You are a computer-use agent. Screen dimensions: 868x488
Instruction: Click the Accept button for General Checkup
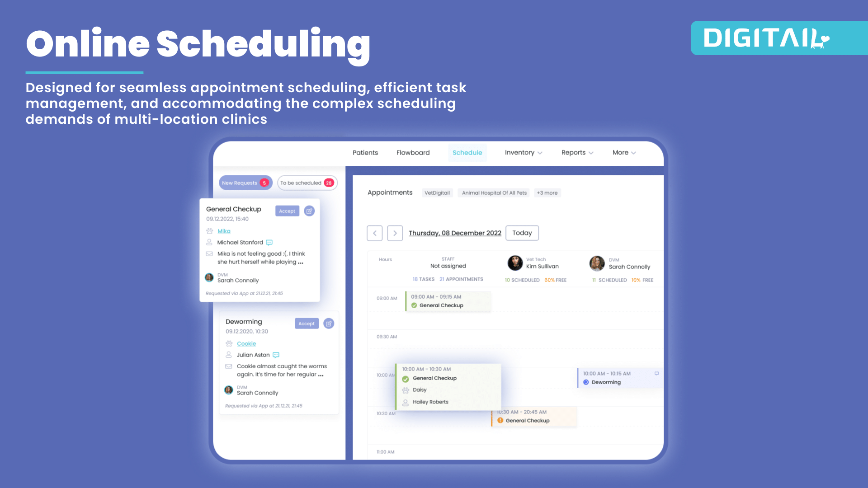287,210
